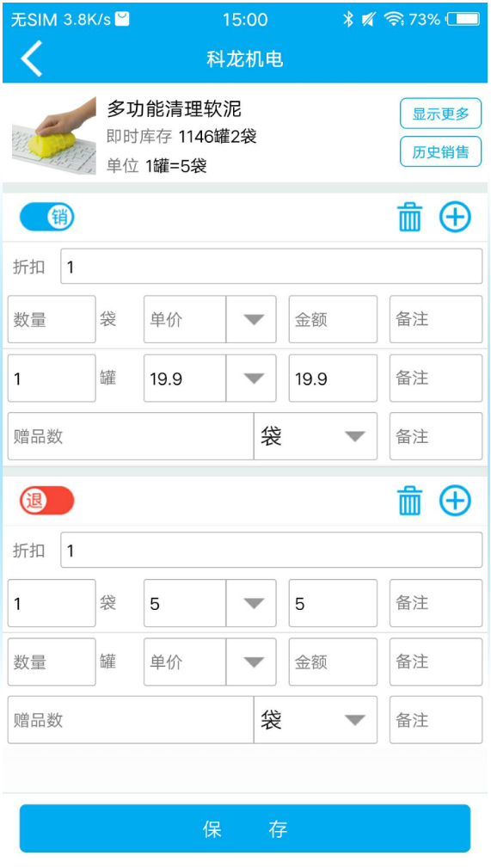This screenshot has height=868, width=491.
Task: Open unit price dropdown showing 5
Action: [252, 603]
